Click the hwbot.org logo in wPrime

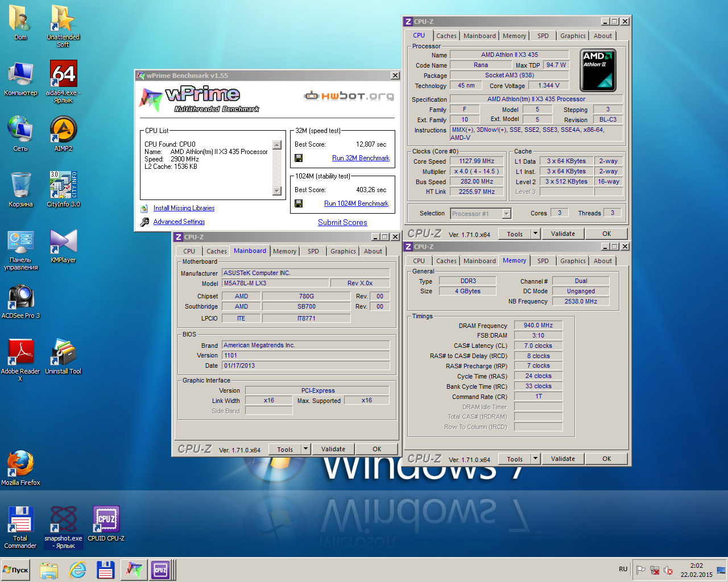pos(349,95)
